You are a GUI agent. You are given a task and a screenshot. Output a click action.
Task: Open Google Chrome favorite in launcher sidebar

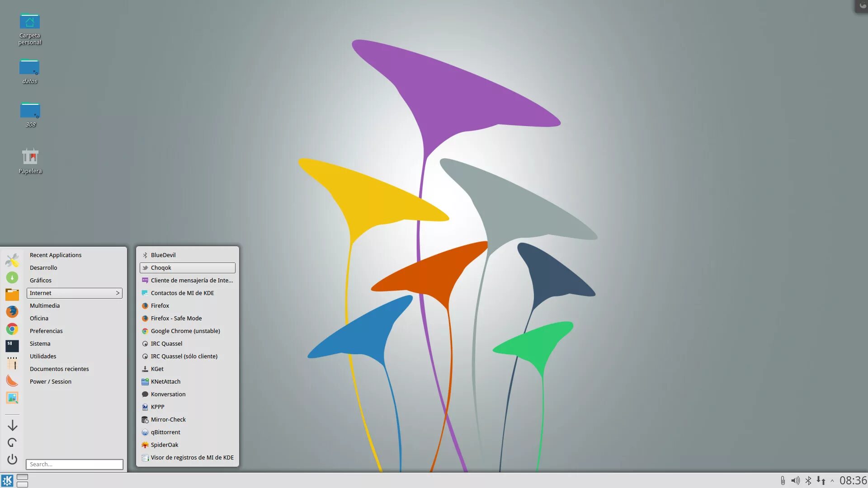12,329
